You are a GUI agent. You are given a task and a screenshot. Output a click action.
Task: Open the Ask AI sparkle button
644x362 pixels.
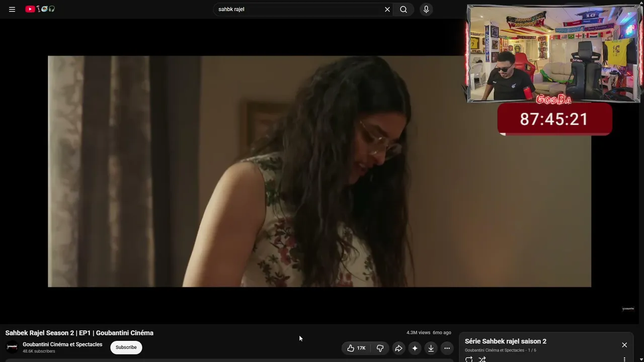point(415,348)
